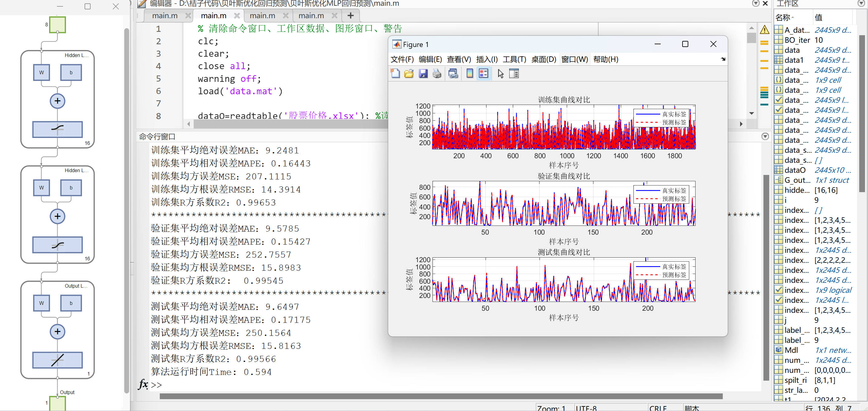Click the Print Figure printer icon

click(x=437, y=73)
